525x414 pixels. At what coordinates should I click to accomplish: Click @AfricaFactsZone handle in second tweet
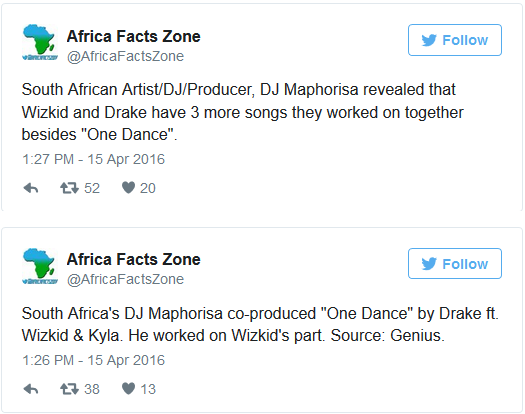coord(125,279)
